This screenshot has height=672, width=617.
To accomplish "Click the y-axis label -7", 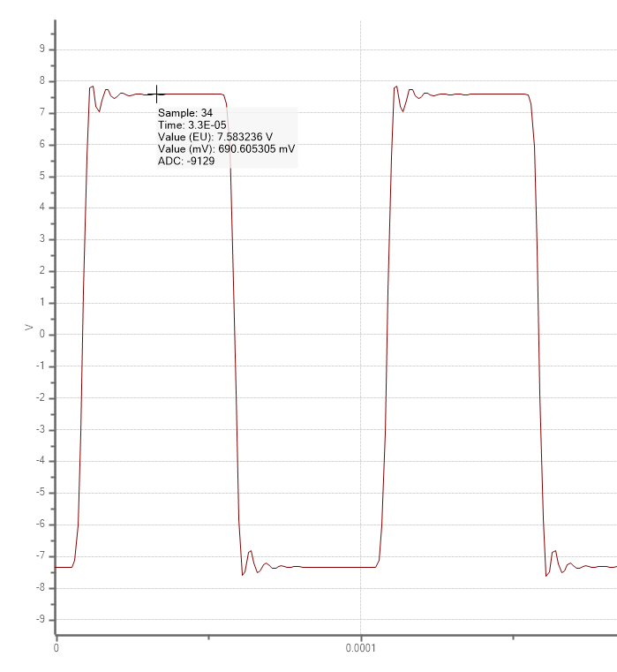I will coord(41,555).
